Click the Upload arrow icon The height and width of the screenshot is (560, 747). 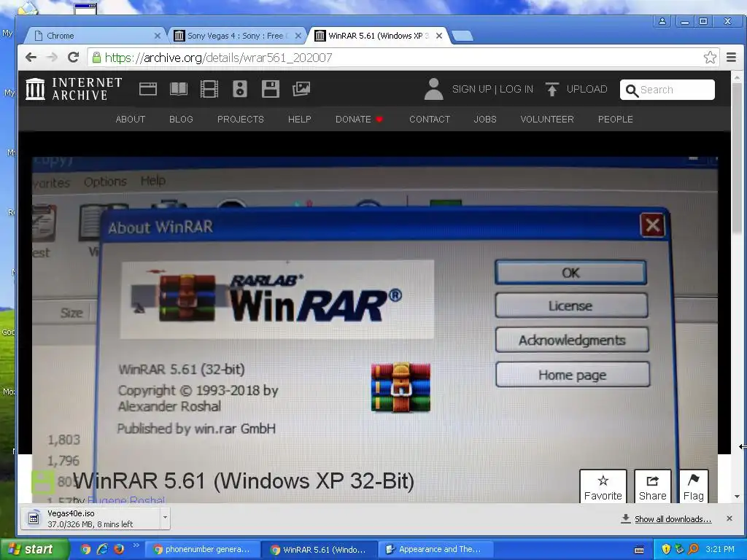click(x=551, y=89)
